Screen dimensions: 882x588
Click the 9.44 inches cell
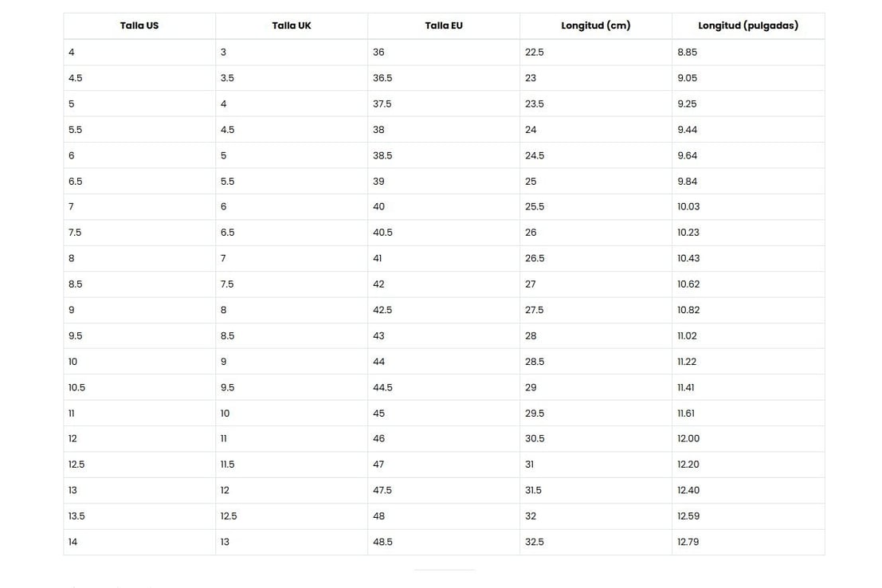[748, 130]
